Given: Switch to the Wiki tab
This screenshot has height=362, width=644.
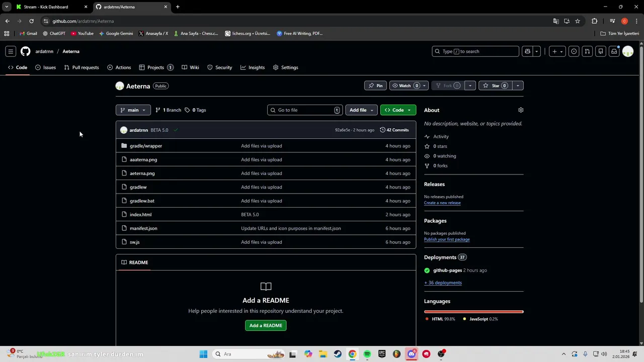Looking at the screenshot, I should [190, 67].
